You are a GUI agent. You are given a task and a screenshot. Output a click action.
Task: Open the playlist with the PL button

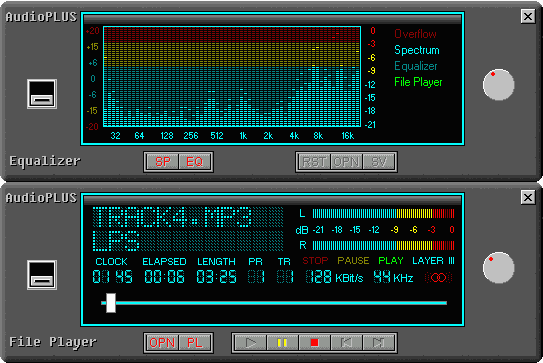pos(194,343)
